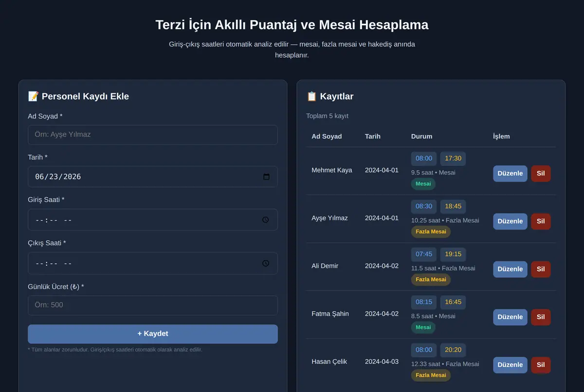Click the '10.25 saat • Fazla Mesai' text
Image resolution: width=584 pixels, height=392 pixels.
tap(445, 220)
